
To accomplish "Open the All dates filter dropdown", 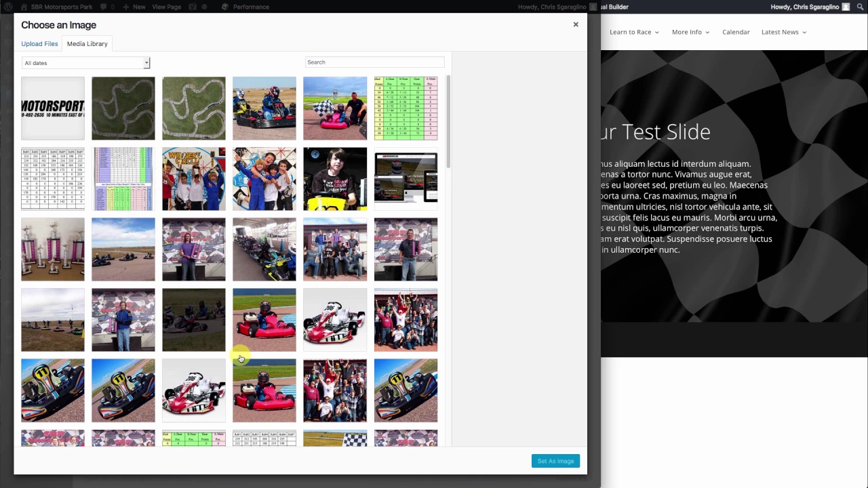I will click(x=85, y=63).
